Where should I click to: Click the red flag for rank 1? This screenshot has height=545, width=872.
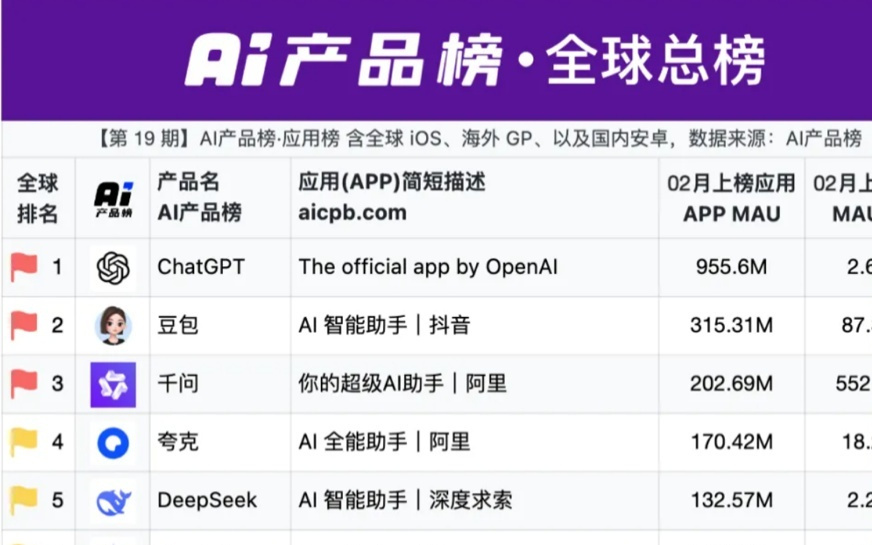[x=24, y=267]
